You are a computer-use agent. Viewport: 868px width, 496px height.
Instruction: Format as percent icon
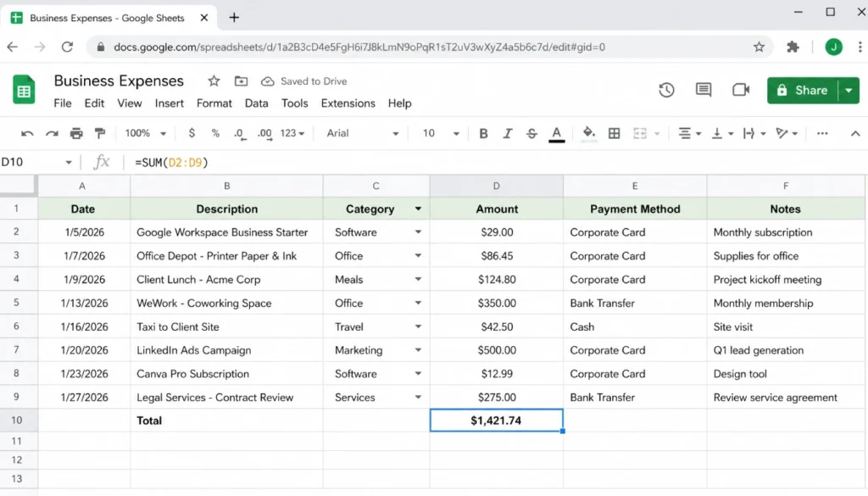215,133
